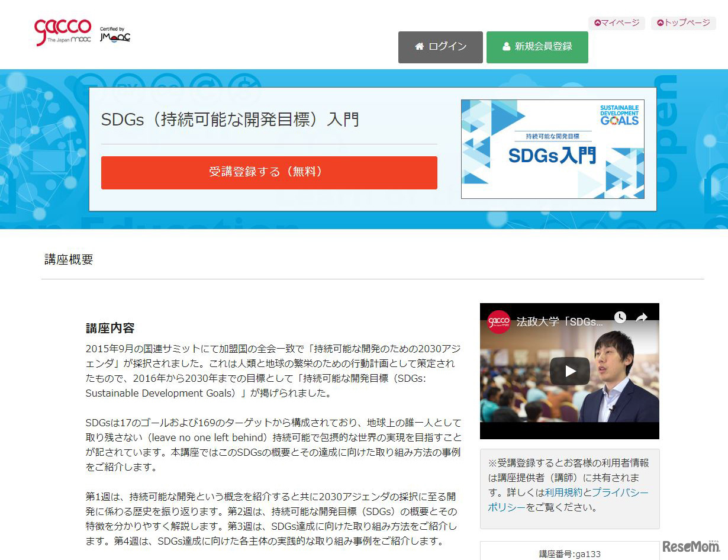Click the 講座番号:ga133 text

point(569,554)
